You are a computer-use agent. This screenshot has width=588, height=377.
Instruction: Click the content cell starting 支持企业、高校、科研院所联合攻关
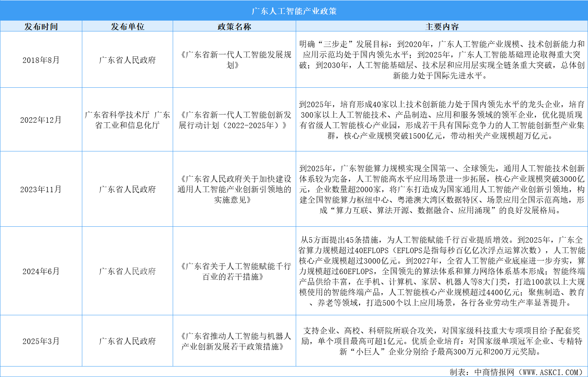click(442, 341)
